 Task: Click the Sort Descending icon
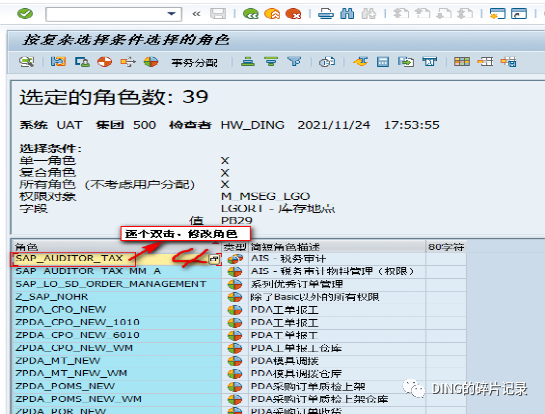coord(271,62)
